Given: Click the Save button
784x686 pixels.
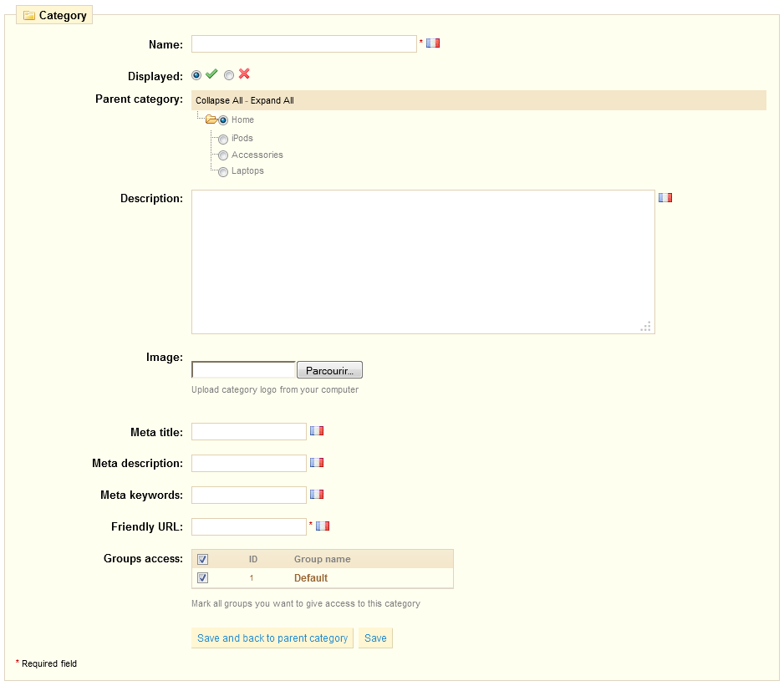Looking at the screenshot, I should [x=375, y=638].
